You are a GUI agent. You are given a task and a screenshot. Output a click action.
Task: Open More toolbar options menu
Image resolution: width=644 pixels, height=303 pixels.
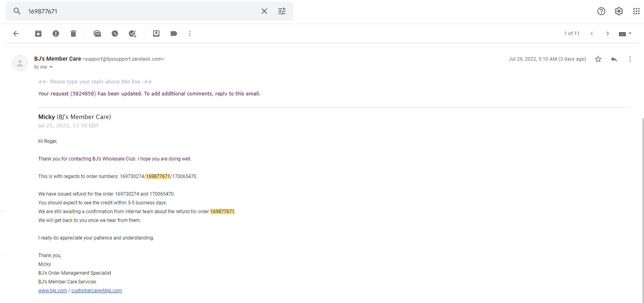tap(190, 34)
